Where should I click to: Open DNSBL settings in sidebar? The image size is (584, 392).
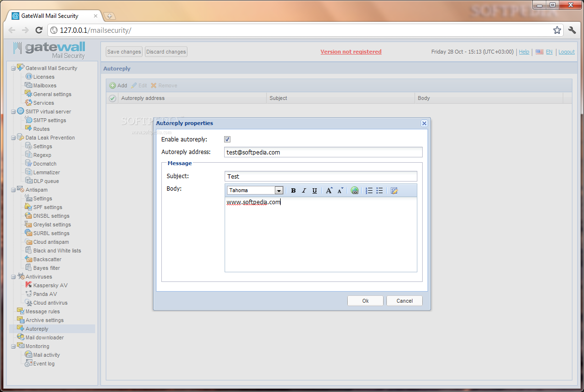pyautogui.click(x=51, y=216)
